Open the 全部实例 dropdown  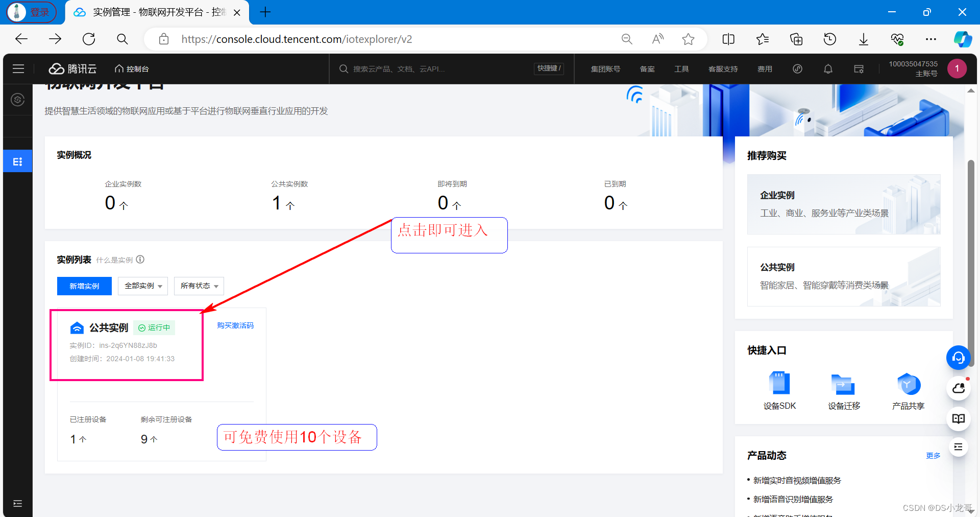pos(143,286)
